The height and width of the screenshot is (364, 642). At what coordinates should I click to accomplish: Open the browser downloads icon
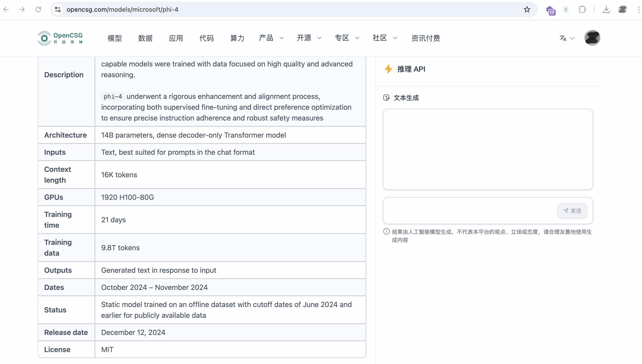coord(606,9)
